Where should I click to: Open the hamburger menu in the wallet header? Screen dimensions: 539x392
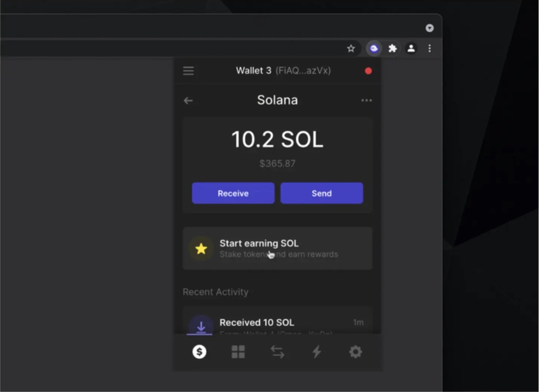pyautogui.click(x=188, y=71)
